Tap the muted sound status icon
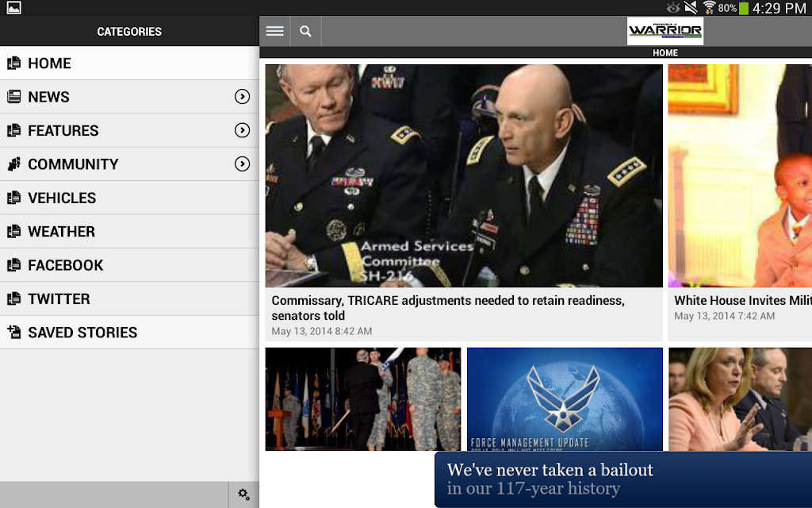 point(691,7)
